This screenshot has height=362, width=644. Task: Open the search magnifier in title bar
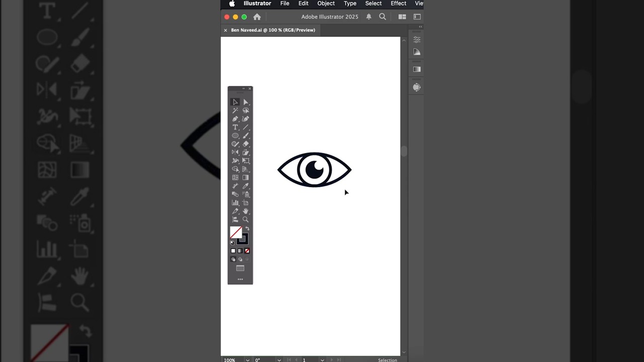(382, 17)
